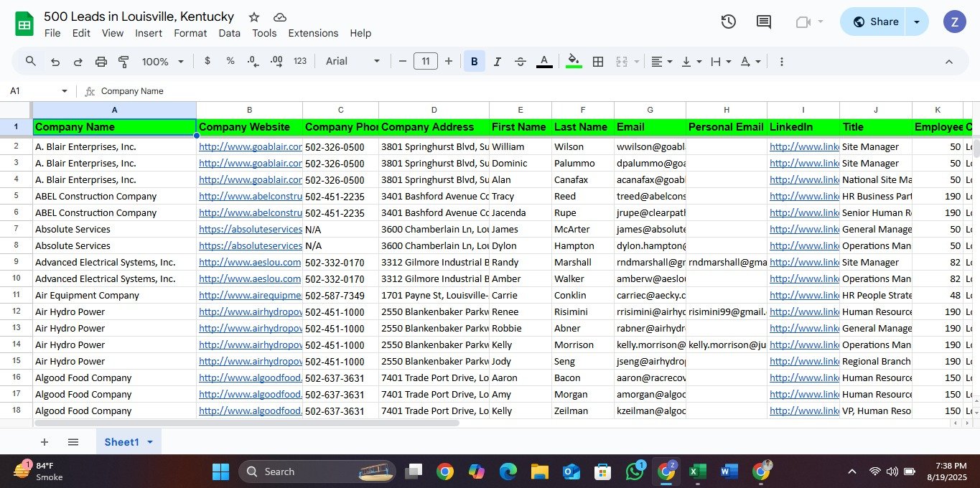980x488 pixels.
Task: Click the green fill color swatch
Action: (574, 62)
